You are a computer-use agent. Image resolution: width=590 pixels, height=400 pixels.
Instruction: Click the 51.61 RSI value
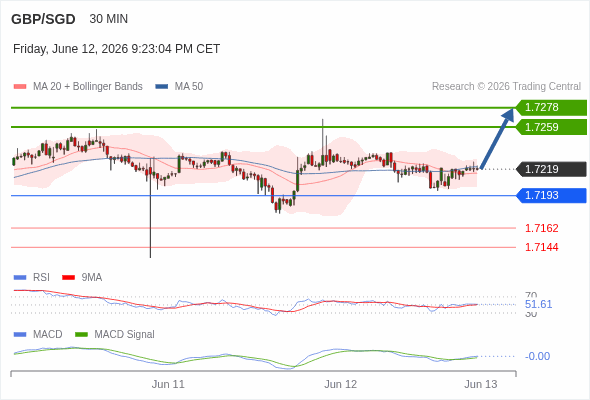click(538, 304)
